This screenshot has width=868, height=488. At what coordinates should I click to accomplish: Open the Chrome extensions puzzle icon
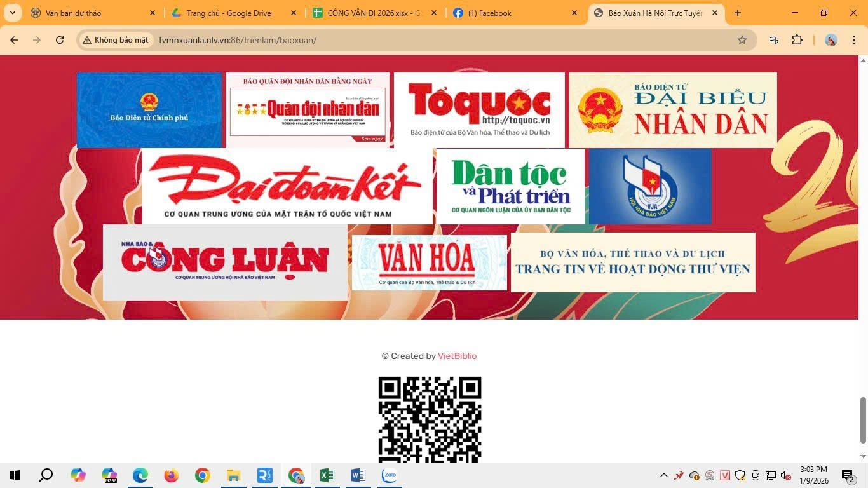(797, 40)
